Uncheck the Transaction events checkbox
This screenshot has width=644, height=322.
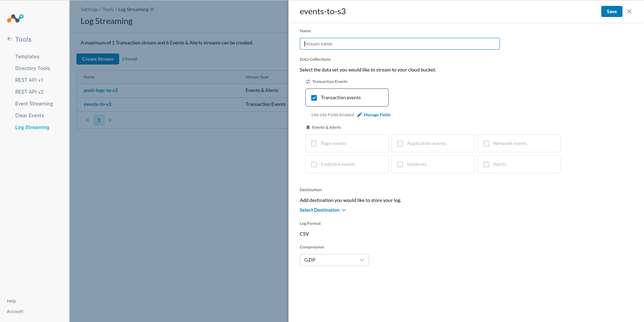click(x=314, y=98)
